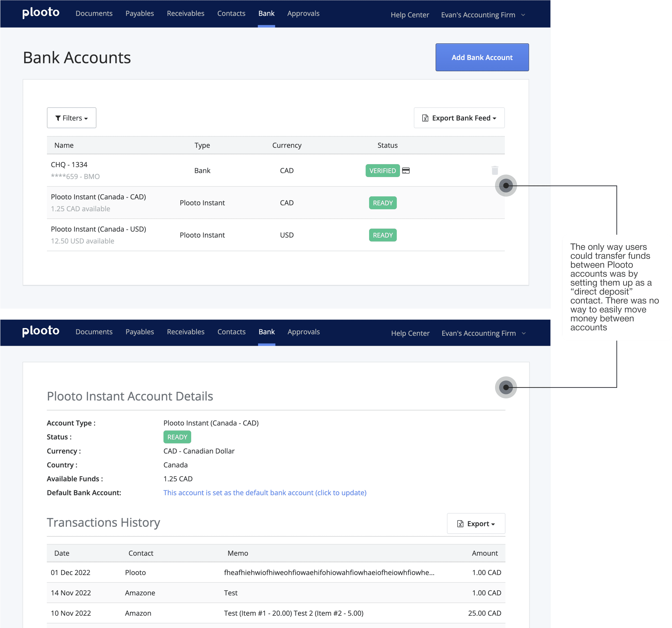Open Help Center in the top navbar
This screenshot has height=628, width=672.
coord(409,15)
